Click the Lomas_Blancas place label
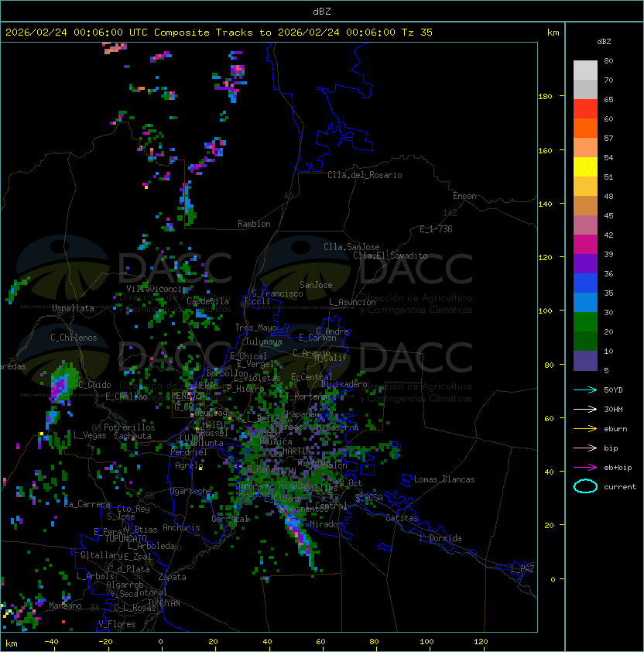This screenshot has height=652, width=644. [444, 479]
